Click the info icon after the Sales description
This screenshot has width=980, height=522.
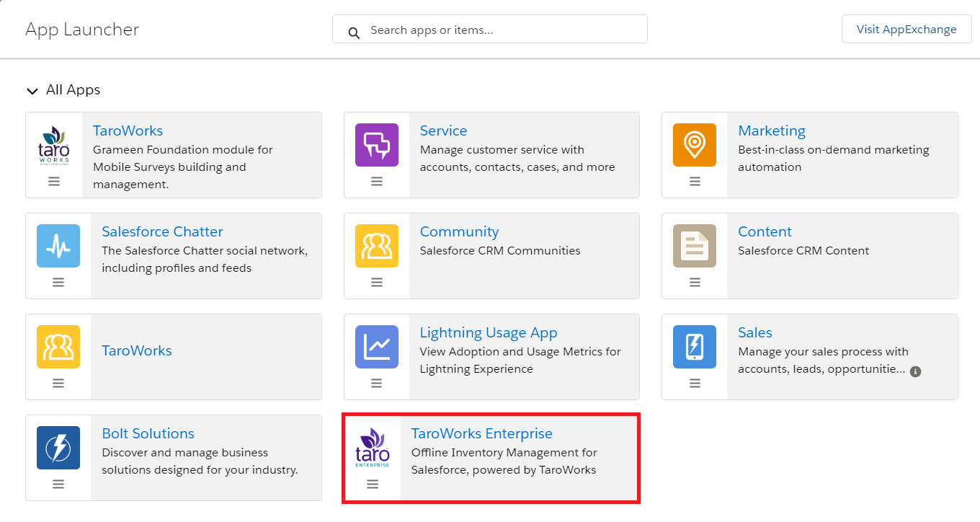point(915,371)
